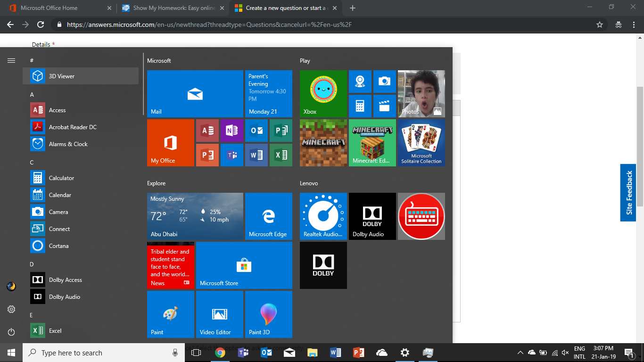The image size is (644, 362).
Task: Select the Lenovo tile group title
Action: coord(309,183)
